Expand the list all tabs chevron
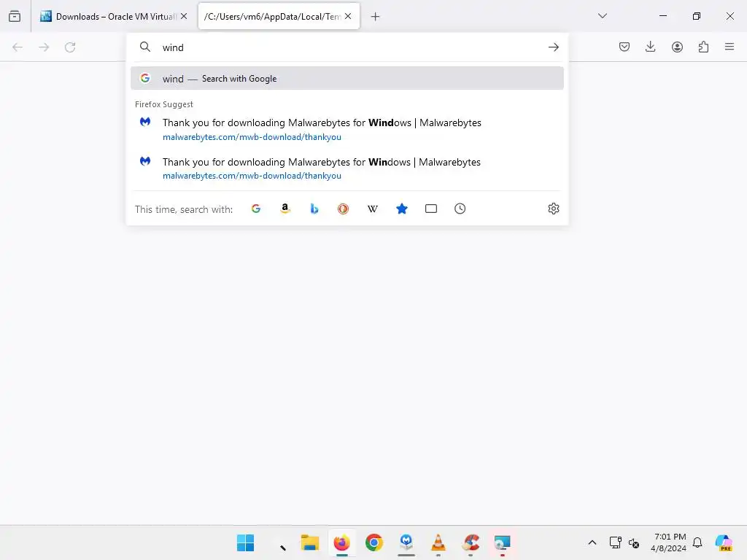Viewport: 747px width, 560px height. tap(603, 16)
